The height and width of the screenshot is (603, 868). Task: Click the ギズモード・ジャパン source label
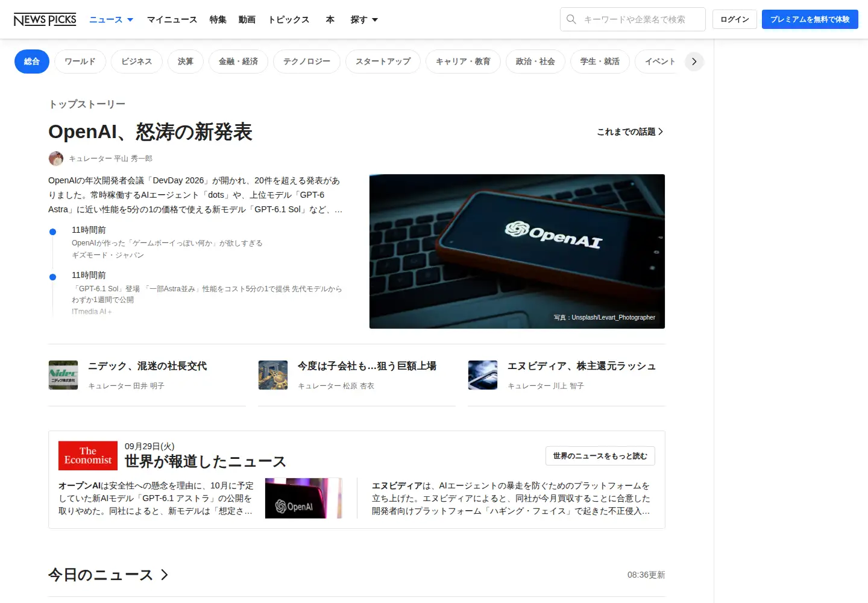point(108,255)
